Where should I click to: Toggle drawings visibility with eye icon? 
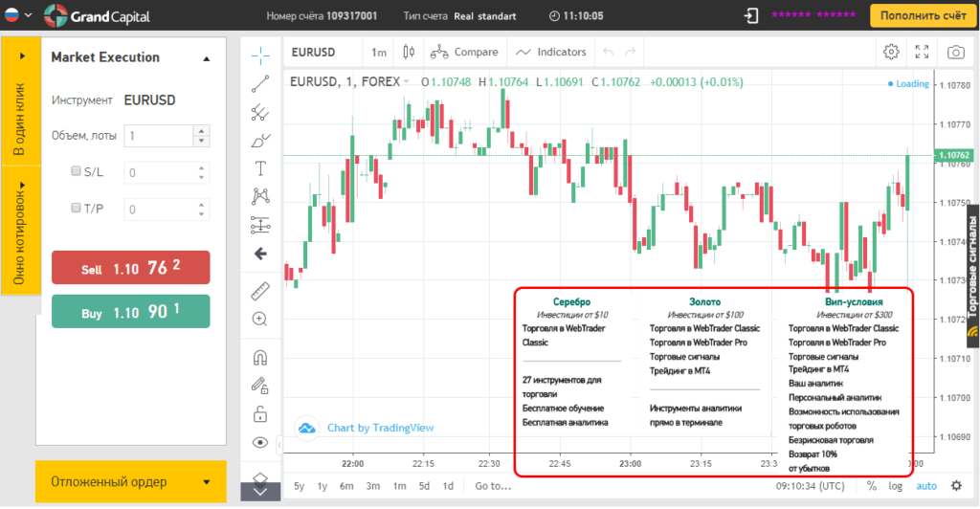pyautogui.click(x=259, y=442)
